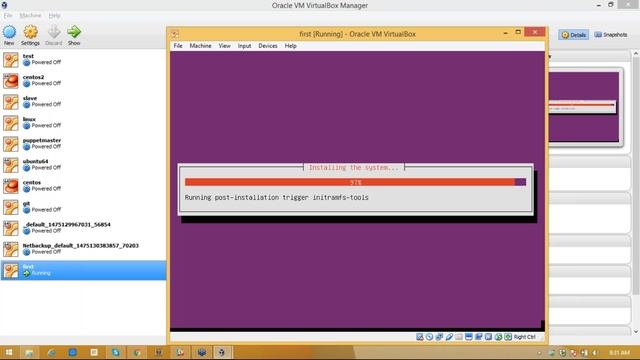This screenshot has width=640, height=360.
Task: Click the blue VirtualBox taskbar icon
Action: (x=201, y=352)
